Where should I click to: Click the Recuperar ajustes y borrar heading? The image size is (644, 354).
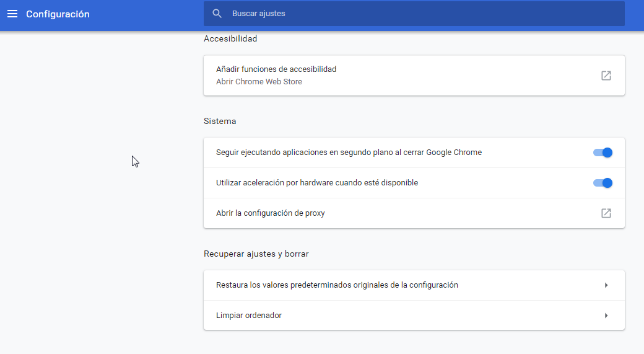(256, 254)
